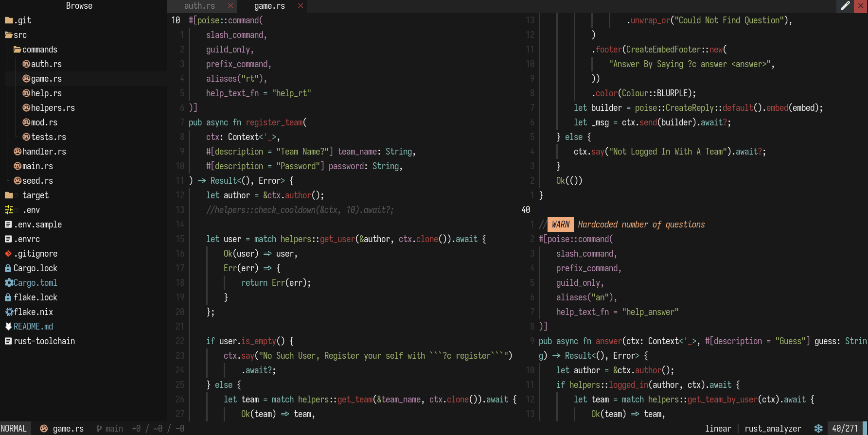The height and width of the screenshot is (435, 868).
Task: Click the lock icon next to flake.lock
Action: point(8,297)
